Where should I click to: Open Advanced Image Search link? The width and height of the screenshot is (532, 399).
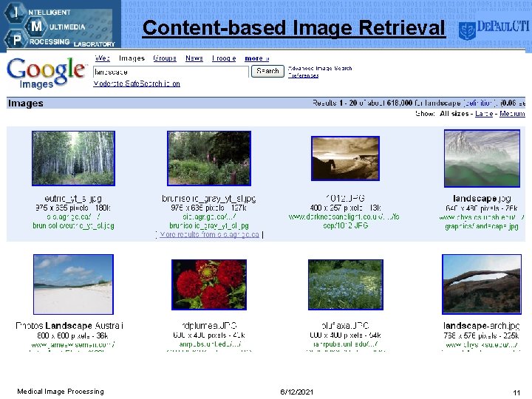tap(320, 68)
